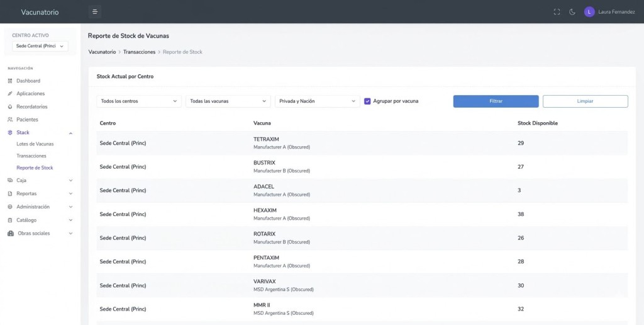
Task: Click the fullscreen icon in header
Action: coord(557,11)
